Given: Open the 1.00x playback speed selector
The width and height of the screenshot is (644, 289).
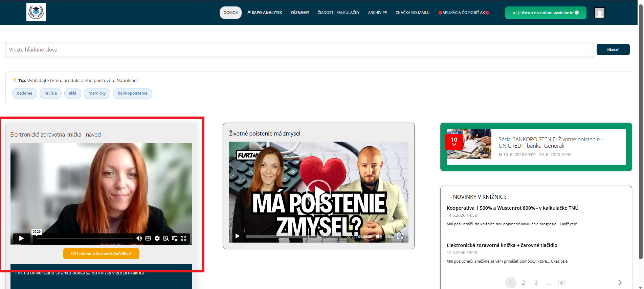Looking at the screenshot, I should click(389, 236).
